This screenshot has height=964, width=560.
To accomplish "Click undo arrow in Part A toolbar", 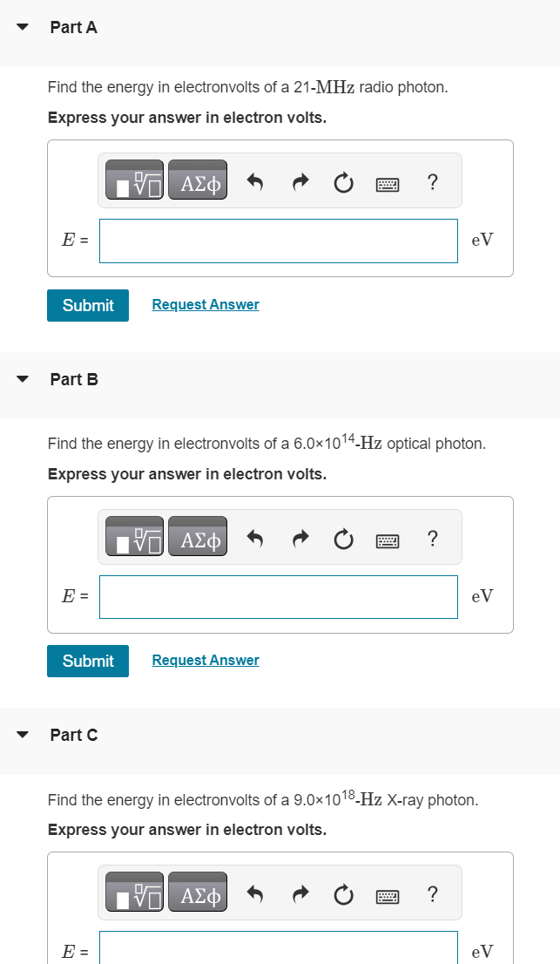I will pos(255,182).
